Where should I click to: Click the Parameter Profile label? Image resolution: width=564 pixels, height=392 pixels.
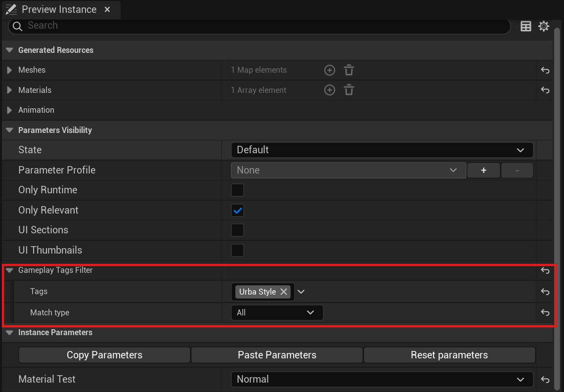pos(57,170)
